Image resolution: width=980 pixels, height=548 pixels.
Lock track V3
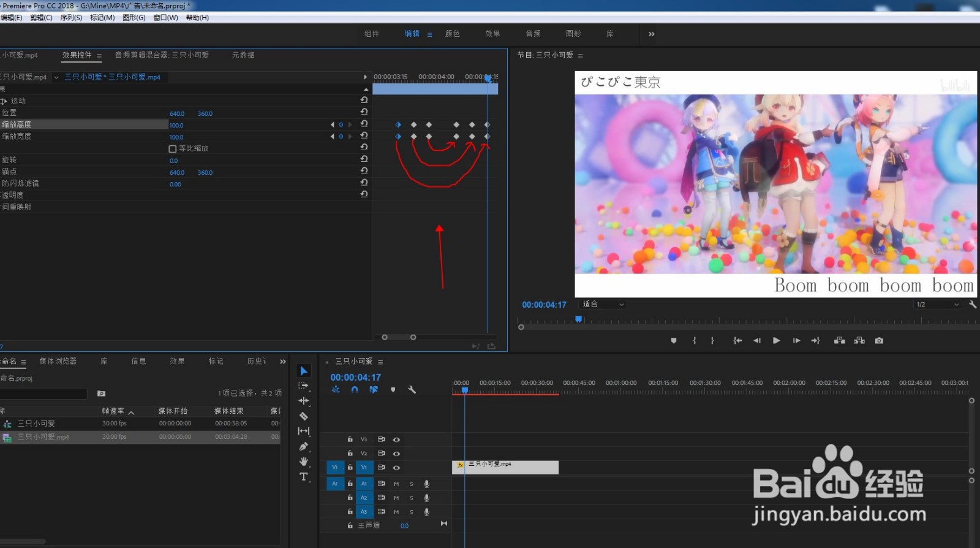[350, 440]
